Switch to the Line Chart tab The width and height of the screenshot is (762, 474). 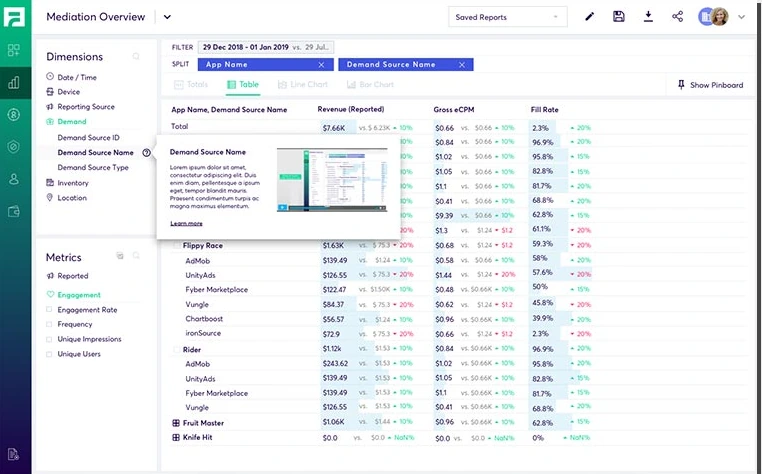coord(302,85)
